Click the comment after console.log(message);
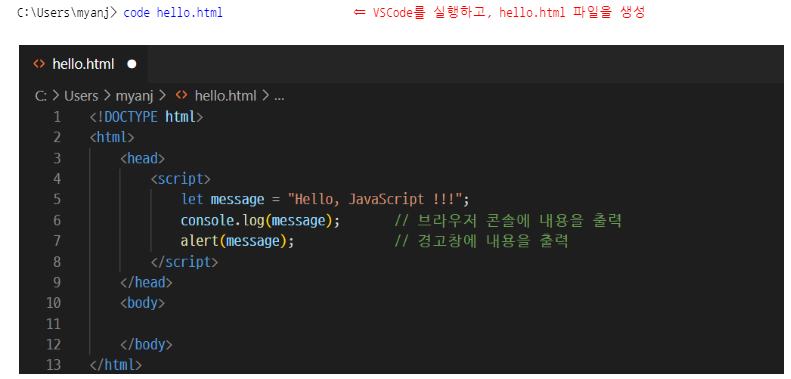Screen dimensions: 791x379 [507, 221]
